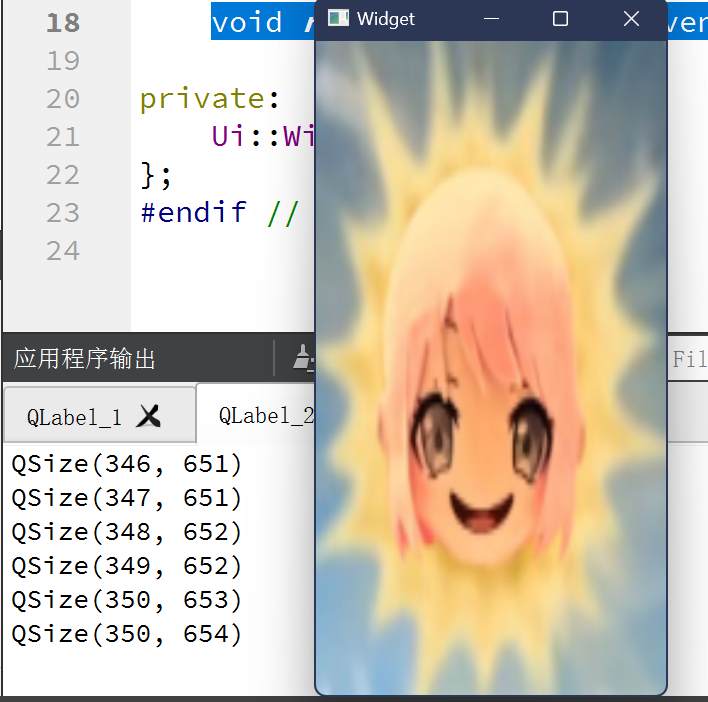Image resolution: width=708 pixels, height=702 pixels.
Task: Click line number 18 in editor gutter
Action: (x=63, y=23)
